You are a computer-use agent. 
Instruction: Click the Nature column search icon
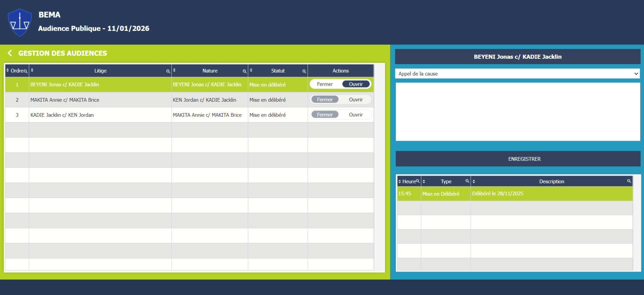244,71
